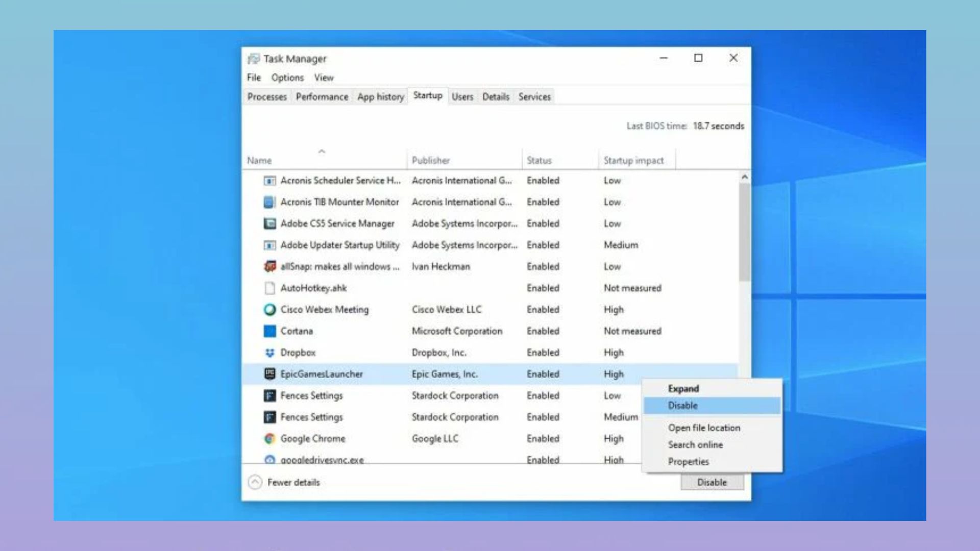The width and height of the screenshot is (980, 551).
Task: Click the Dropbox, Inc. publisher cell
Action: click(x=439, y=353)
